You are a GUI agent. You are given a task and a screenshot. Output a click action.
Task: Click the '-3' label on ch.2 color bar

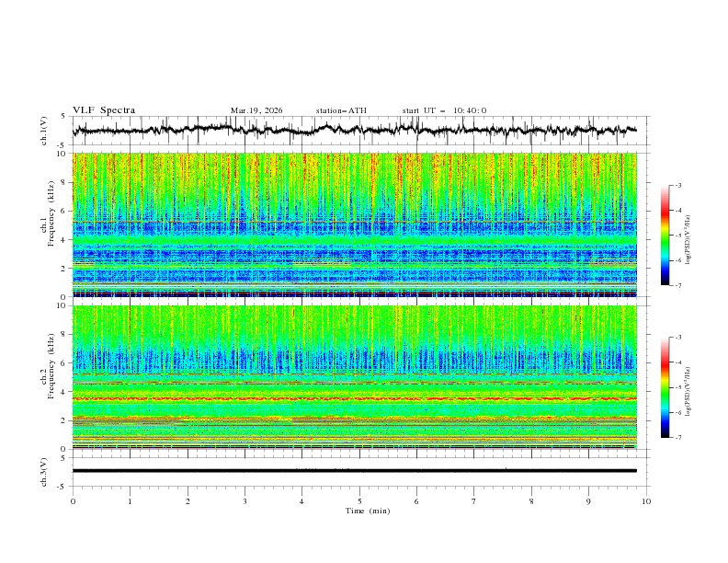point(678,338)
